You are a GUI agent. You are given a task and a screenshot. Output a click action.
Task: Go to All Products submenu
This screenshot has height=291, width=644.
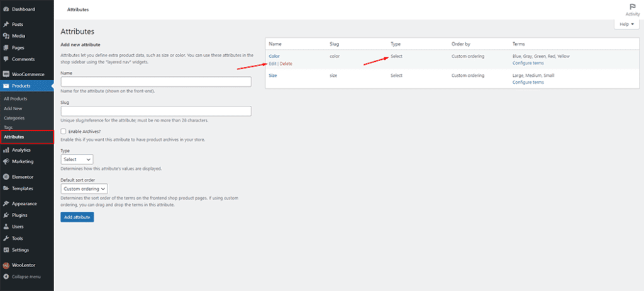click(15, 99)
